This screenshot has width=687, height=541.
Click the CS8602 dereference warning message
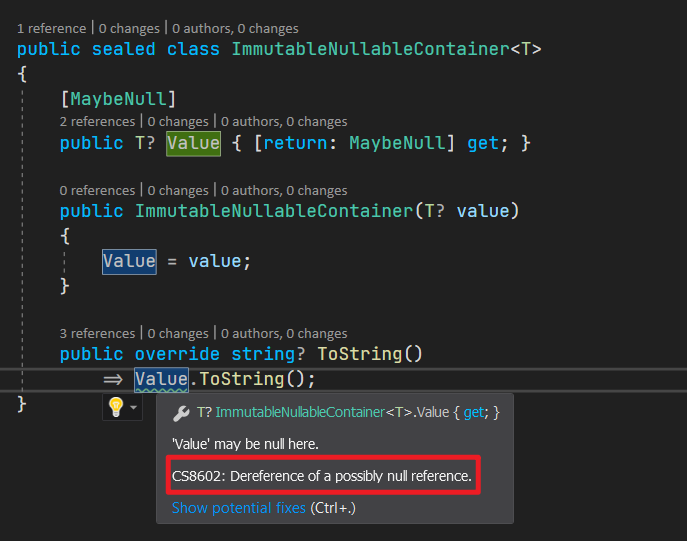point(322,476)
